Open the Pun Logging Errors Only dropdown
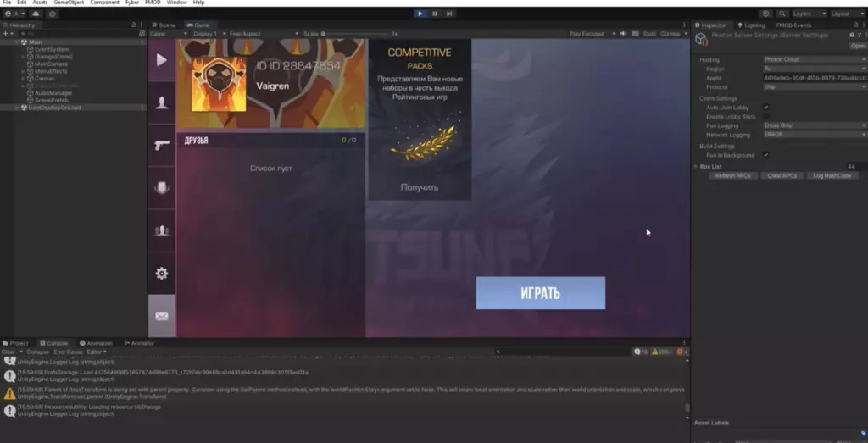The height and width of the screenshot is (443, 868). (815, 125)
